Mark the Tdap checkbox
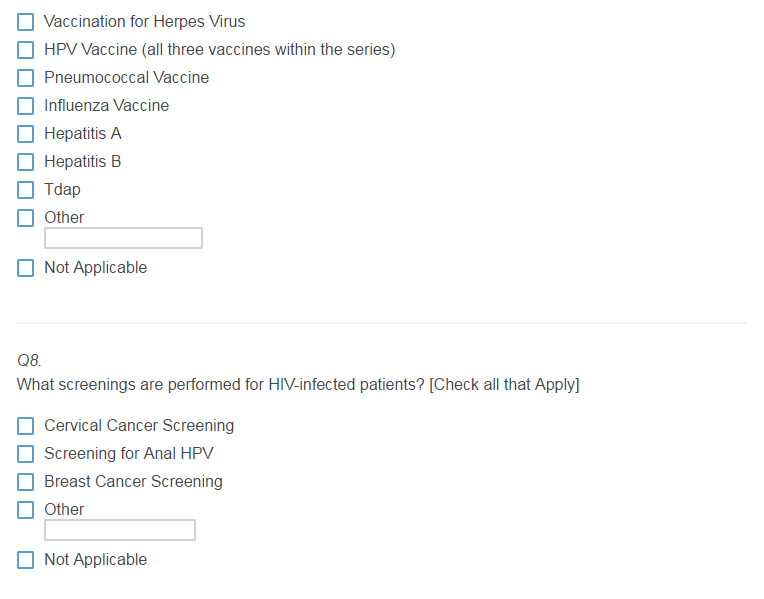The image size is (764, 599). [x=26, y=190]
